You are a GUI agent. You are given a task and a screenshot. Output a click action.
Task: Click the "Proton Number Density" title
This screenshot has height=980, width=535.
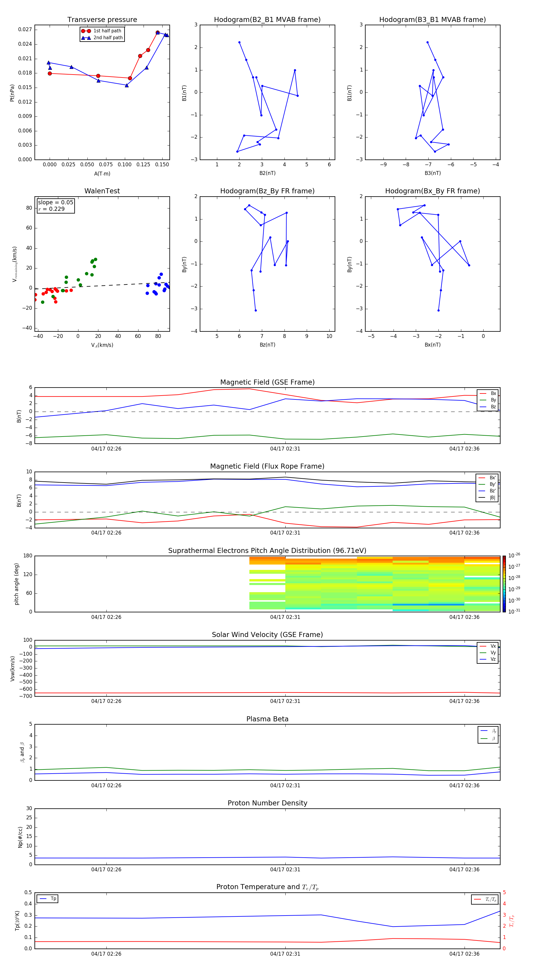tap(267, 804)
